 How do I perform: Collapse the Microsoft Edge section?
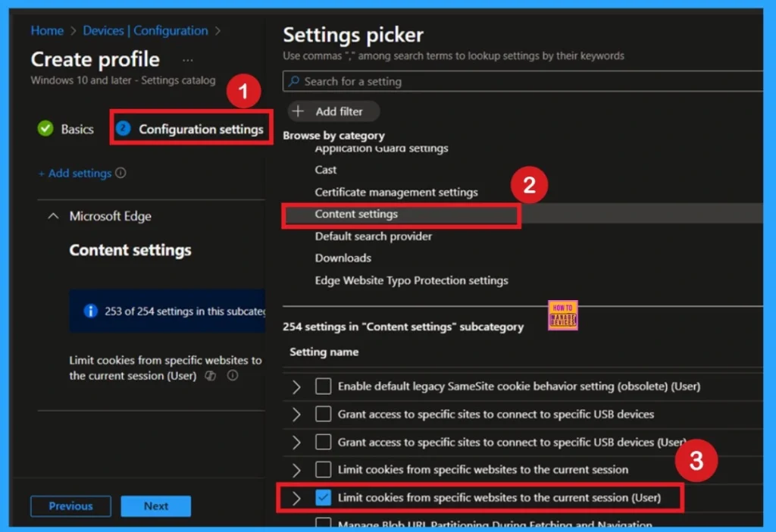coord(53,216)
